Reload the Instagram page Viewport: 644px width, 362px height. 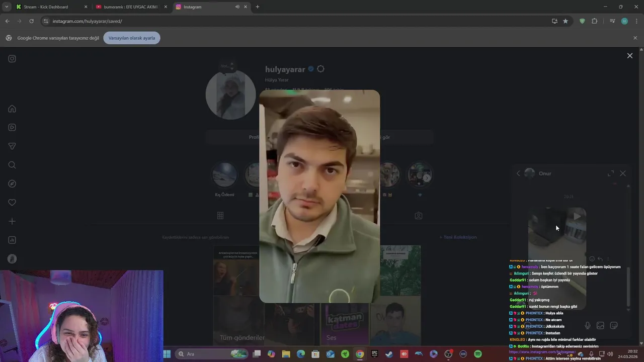[x=31, y=21]
